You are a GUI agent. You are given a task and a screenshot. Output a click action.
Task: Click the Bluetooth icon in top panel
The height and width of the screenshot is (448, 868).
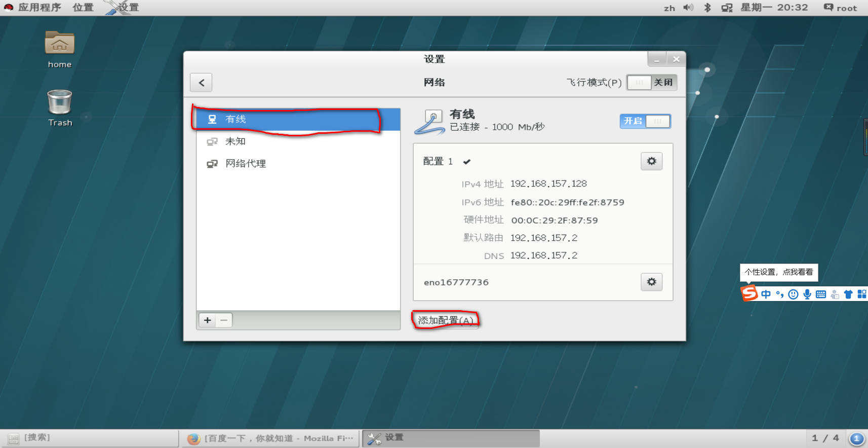pos(707,8)
